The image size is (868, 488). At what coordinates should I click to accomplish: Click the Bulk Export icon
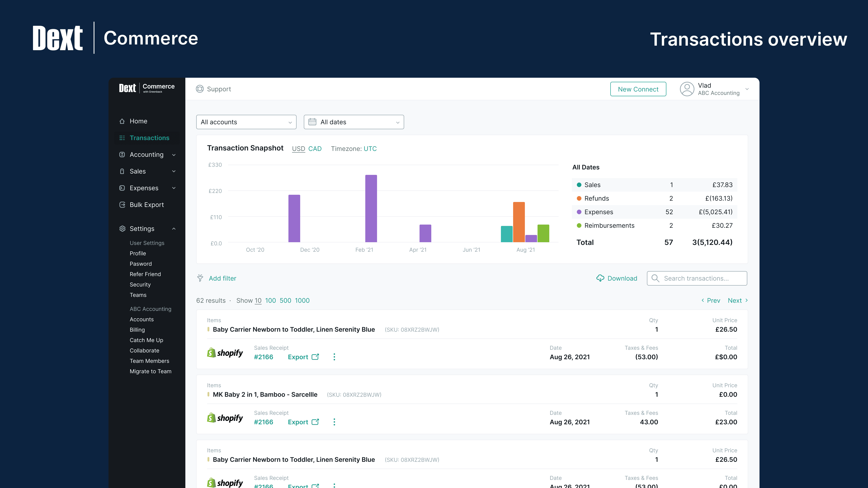click(x=122, y=205)
